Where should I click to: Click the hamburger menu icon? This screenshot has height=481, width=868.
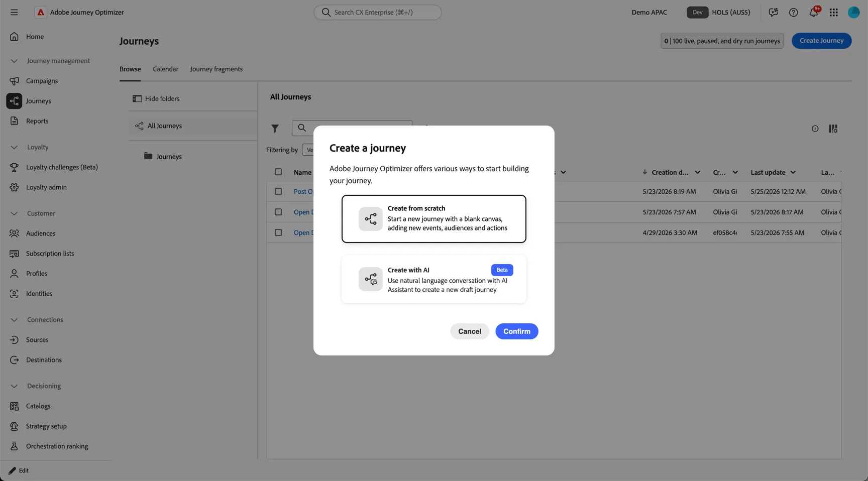tap(14, 12)
